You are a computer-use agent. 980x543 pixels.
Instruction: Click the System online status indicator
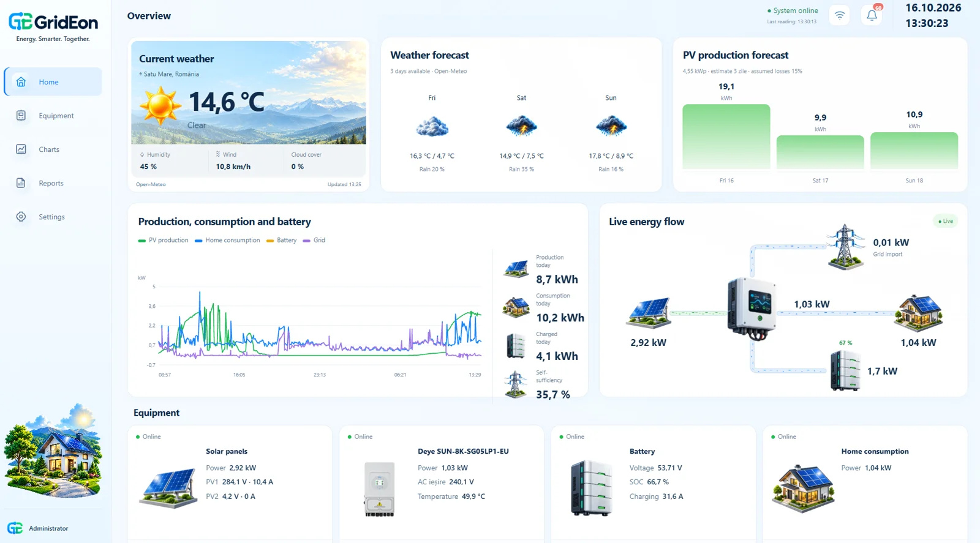click(x=793, y=10)
